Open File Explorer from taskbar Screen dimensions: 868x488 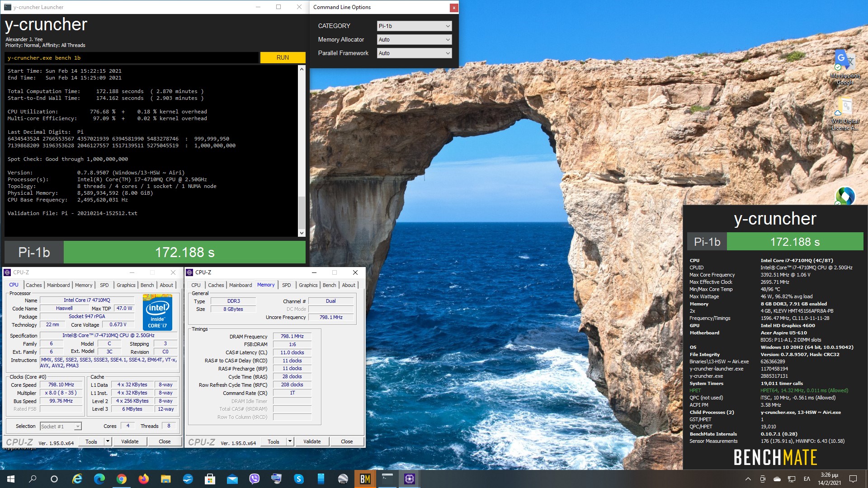166,479
